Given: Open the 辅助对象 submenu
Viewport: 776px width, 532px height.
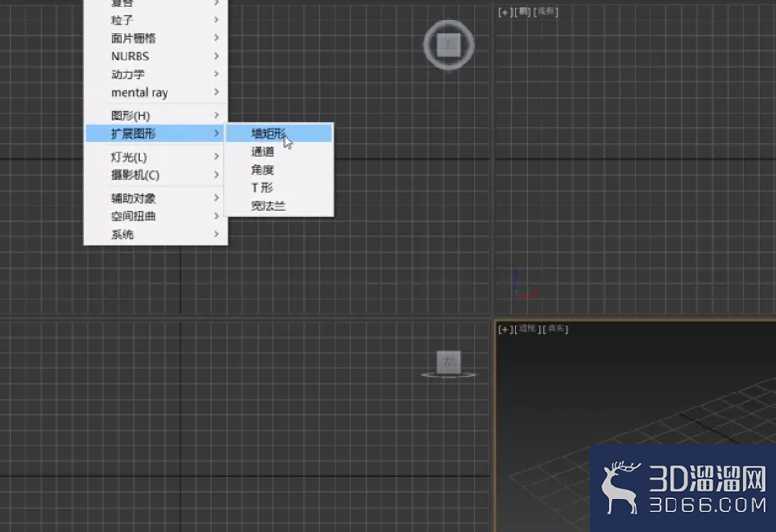Looking at the screenshot, I should click(156, 198).
